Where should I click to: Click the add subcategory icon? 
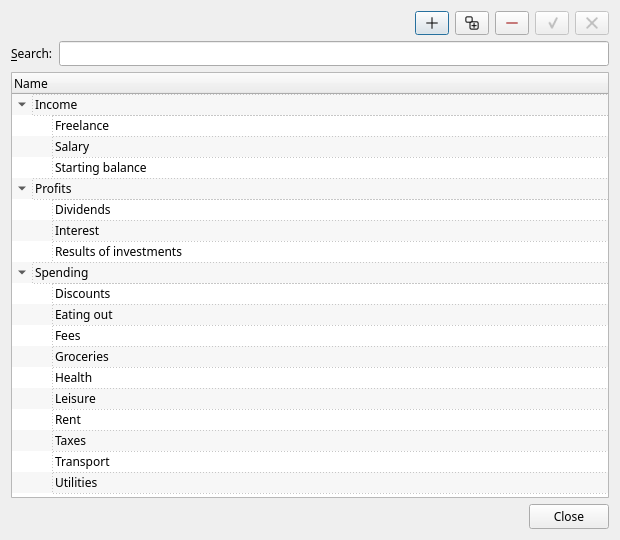click(472, 23)
